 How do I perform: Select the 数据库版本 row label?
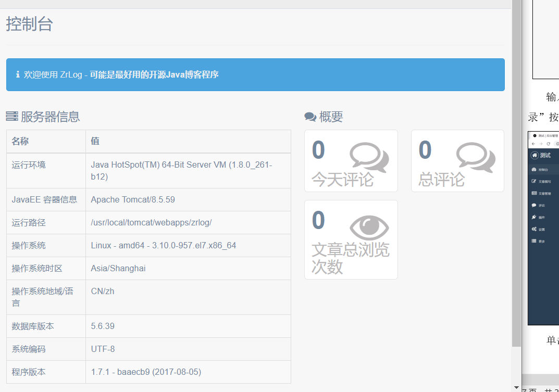[x=32, y=326]
